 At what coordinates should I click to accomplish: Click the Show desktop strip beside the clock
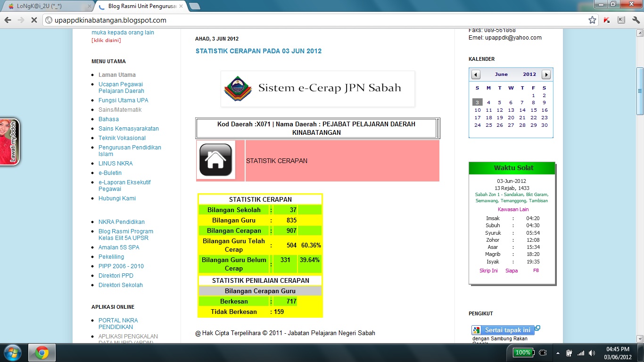641,353
